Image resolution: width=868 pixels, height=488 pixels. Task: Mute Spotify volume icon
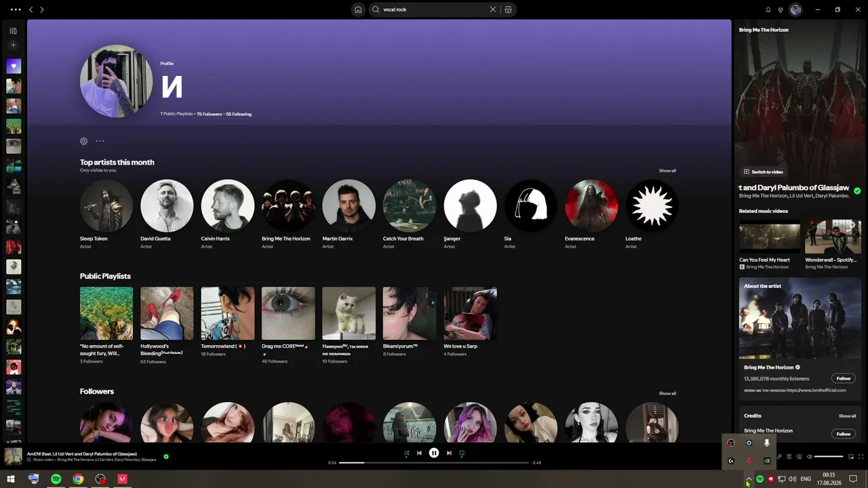pos(809,457)
